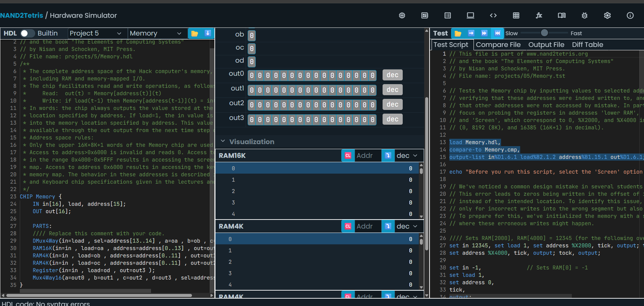Open the Memory chip dropdown
644x306 pixels.
click(x=155, y=33)
